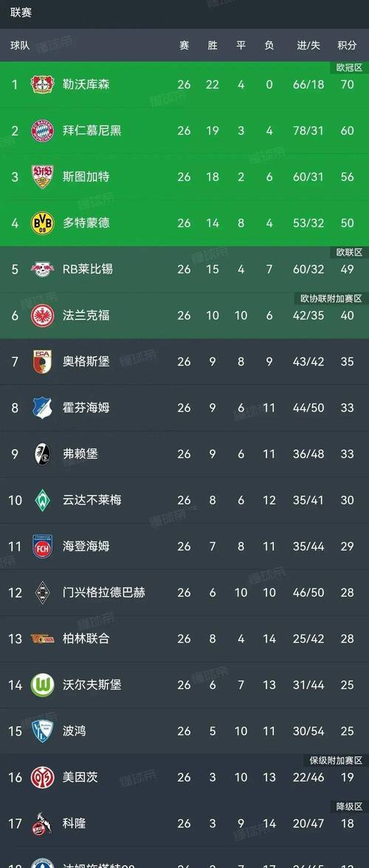
Task: Tap the RB Leipzig bulls logo
Action: point(42,269)
